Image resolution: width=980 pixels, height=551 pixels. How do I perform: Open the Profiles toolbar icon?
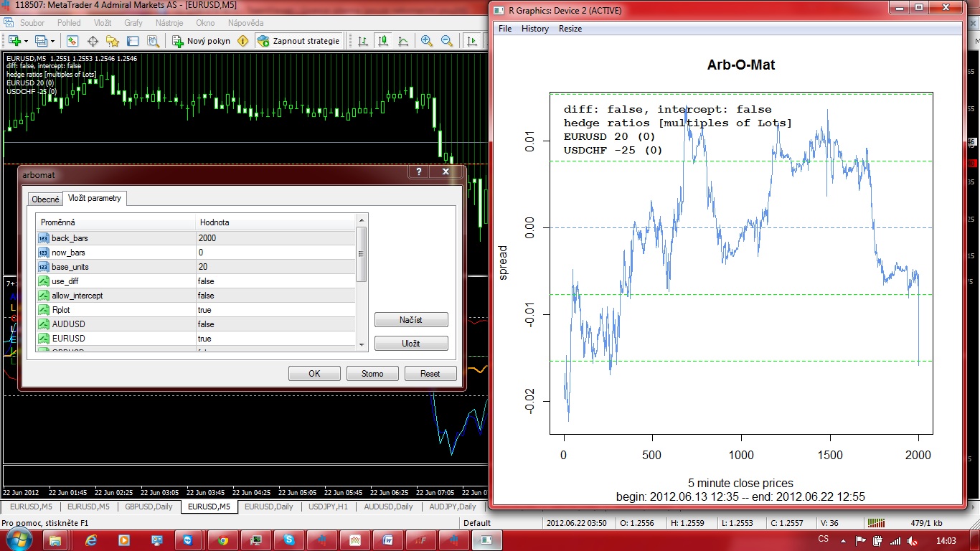click(x=42, y=41)
